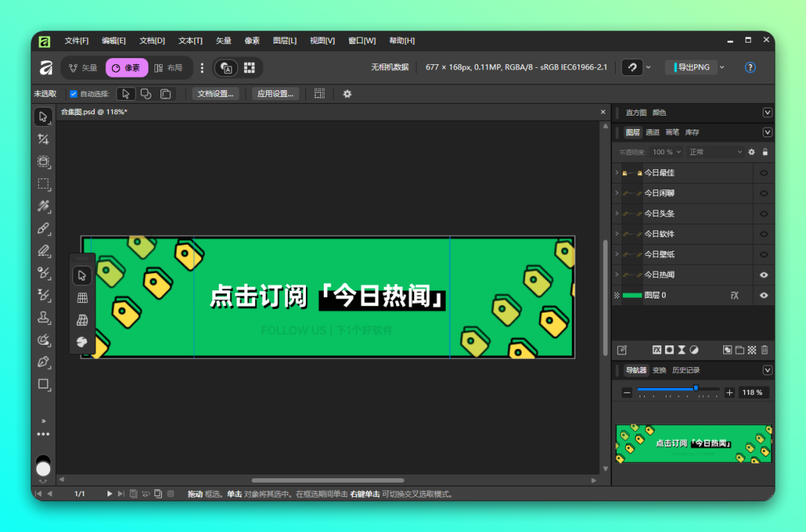Screen dimensions: 806x532
Task: Delete the selected layer with the trash icon
Action: point(765,349)
